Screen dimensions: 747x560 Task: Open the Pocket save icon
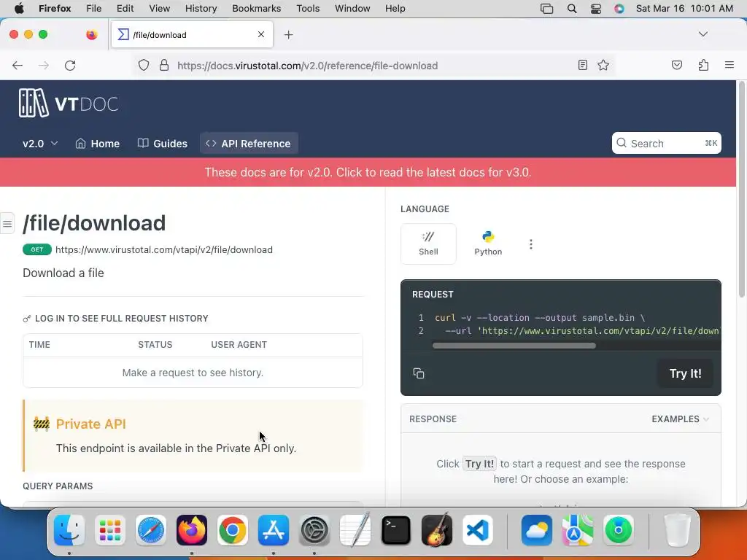click(676, 65)
